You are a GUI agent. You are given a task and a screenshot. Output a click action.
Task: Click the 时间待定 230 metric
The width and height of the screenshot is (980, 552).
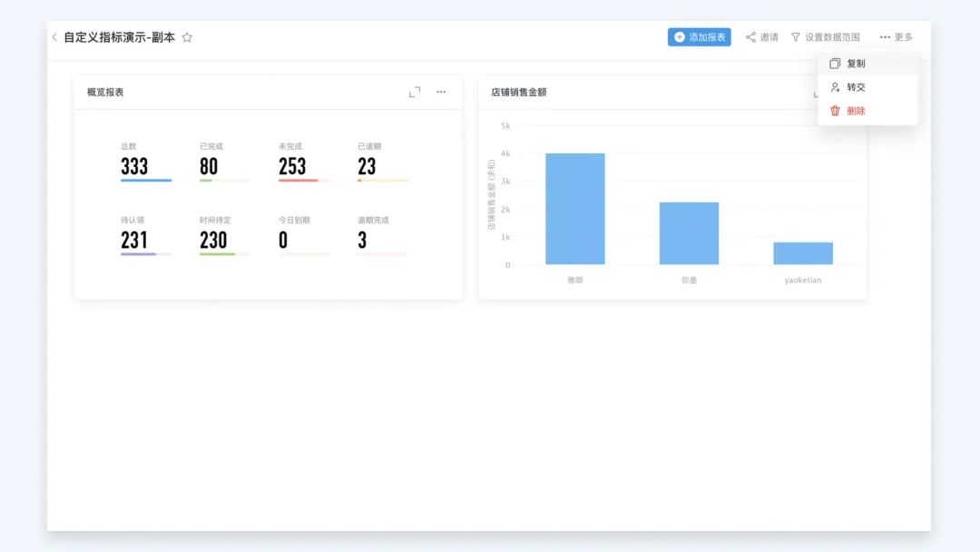coord(224,236)
